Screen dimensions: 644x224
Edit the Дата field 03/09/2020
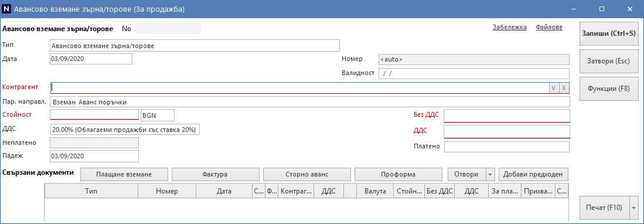pos(91,59)
